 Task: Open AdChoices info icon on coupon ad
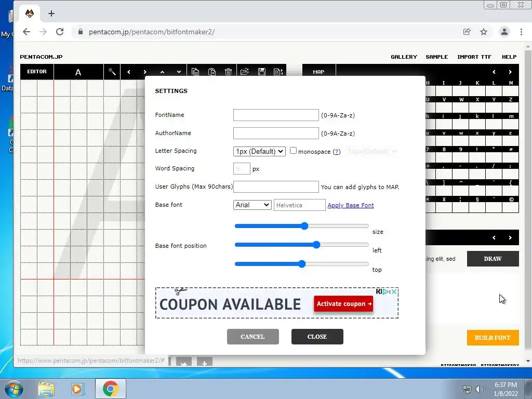click(x=386, y=291)
